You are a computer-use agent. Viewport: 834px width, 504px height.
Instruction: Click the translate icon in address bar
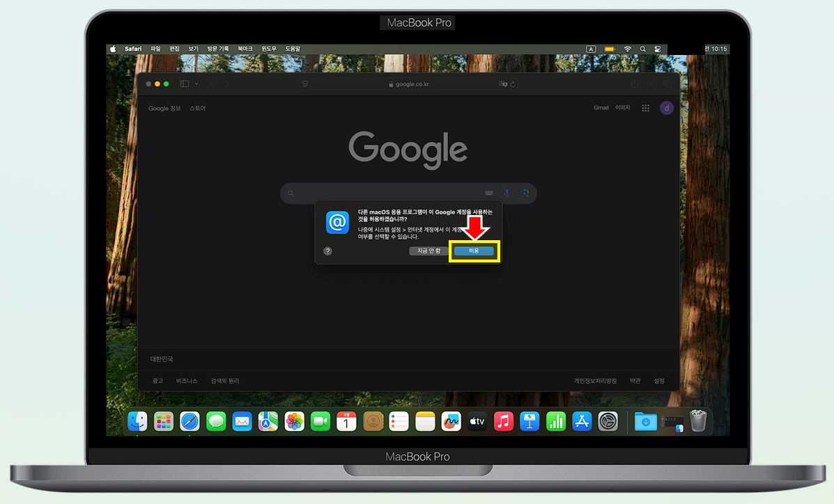tap(502, 84)
